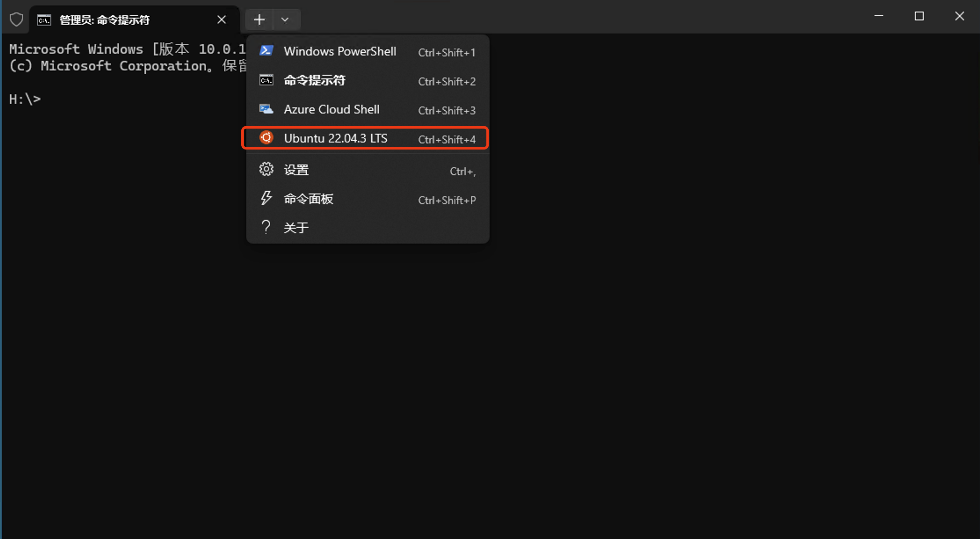Click the settings gear icon
Viewport: 980px width, 539px height.
266,169
